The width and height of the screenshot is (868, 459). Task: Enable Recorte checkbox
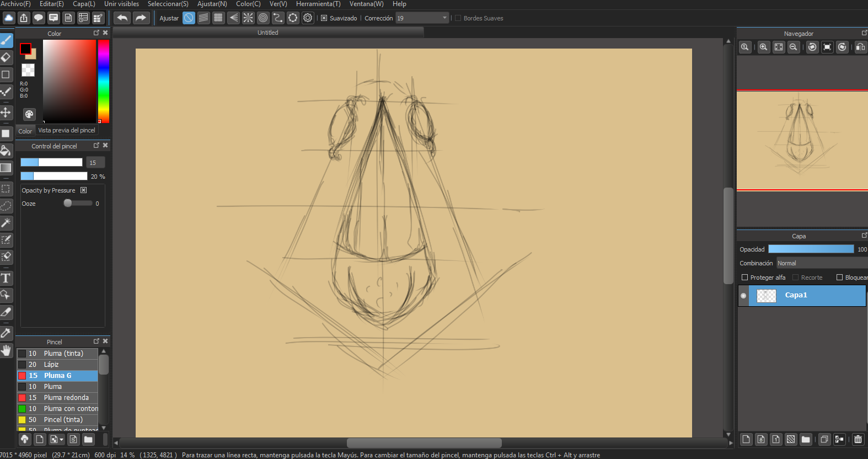(x=796, y=277)
